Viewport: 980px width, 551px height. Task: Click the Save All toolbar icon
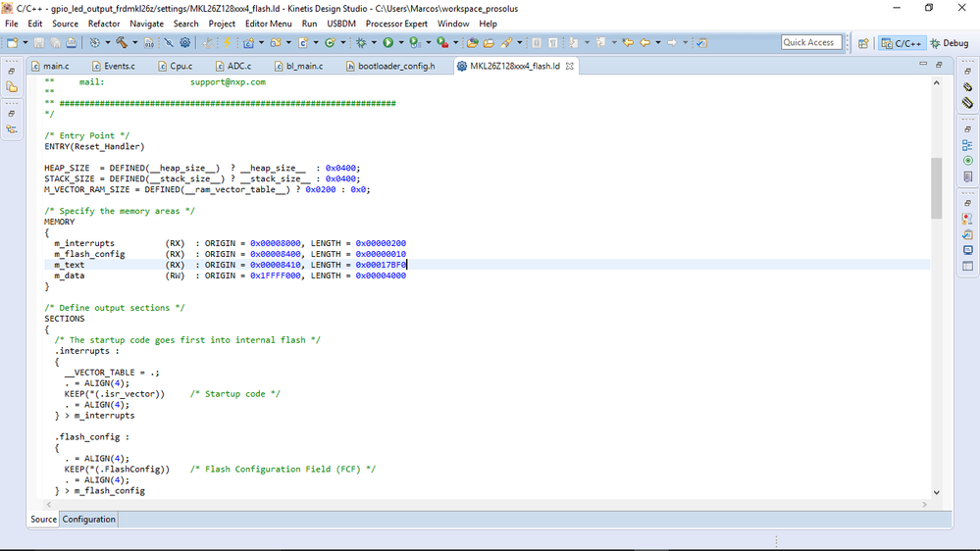coord(56,42)
